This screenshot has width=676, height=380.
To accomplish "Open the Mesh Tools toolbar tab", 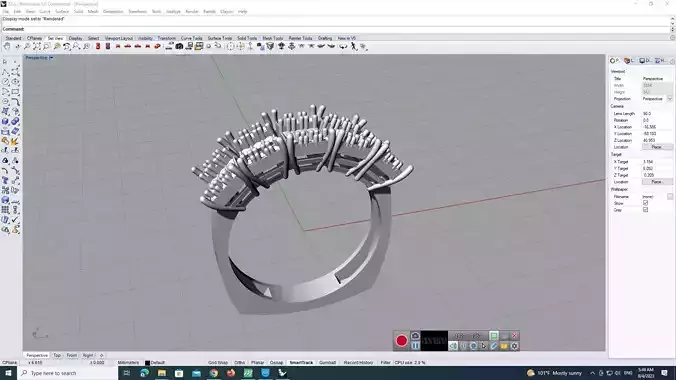I will [x=273, y=38].
